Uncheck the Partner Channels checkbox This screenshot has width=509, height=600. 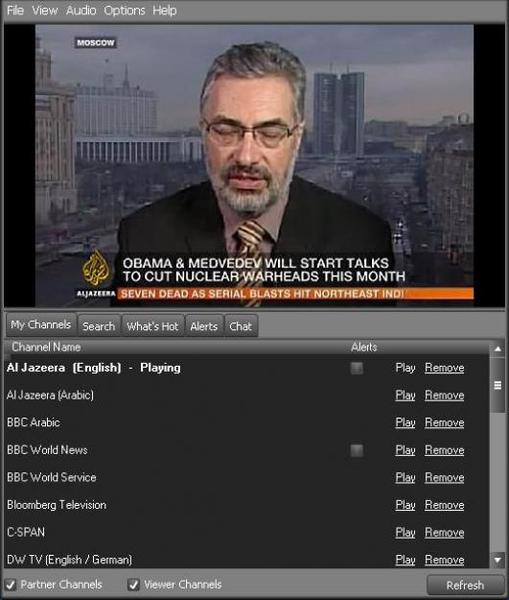pos(11,585)
